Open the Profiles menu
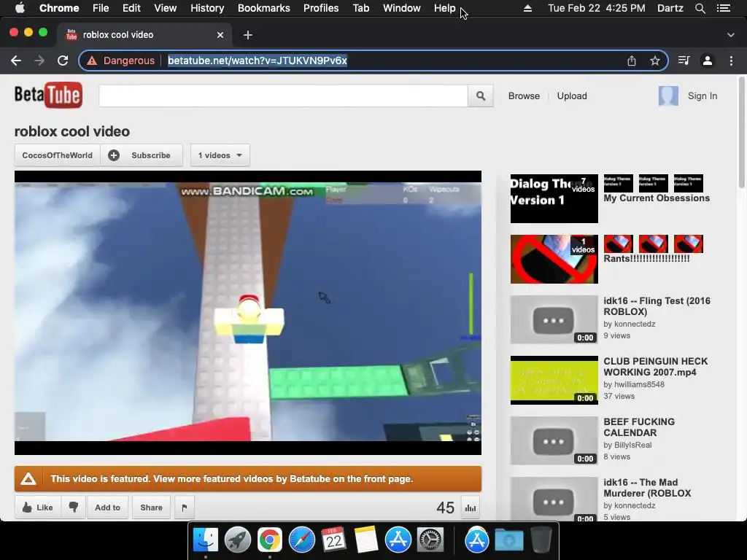The width and height of the screenshot is (747, 560). point(321,8)
